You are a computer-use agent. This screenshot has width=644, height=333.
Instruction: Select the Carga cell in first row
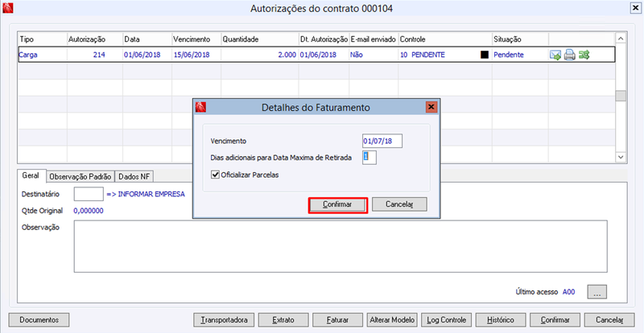click(43, 55)
